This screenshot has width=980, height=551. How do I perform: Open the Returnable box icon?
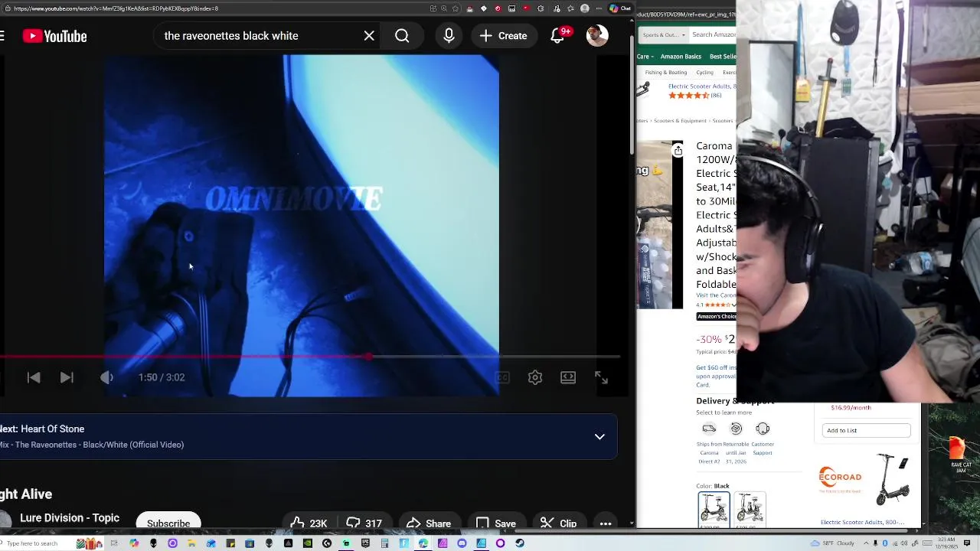(x=736, y=429)
